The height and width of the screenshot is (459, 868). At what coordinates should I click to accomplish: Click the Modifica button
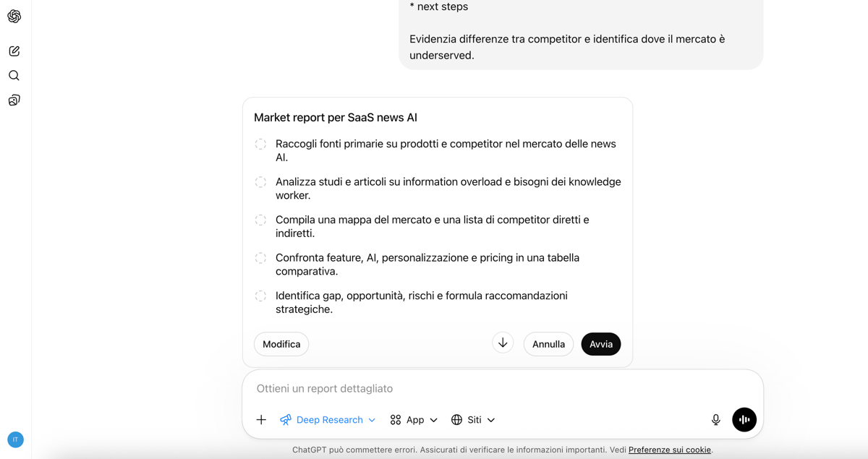point(281,344)
